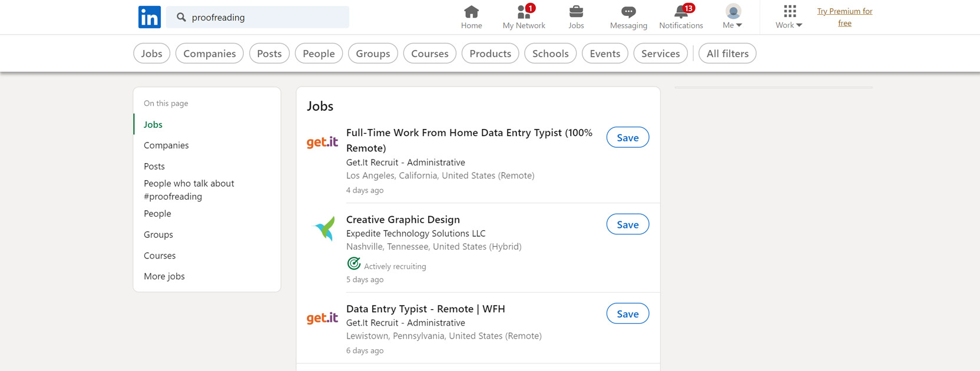Filter results by People pill

click(319, 54)
